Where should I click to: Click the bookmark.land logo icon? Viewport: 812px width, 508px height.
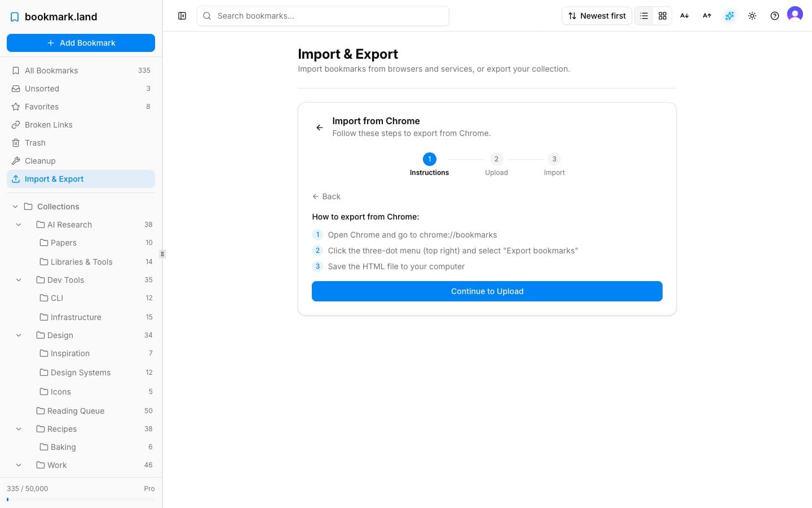tap(15, 17)
